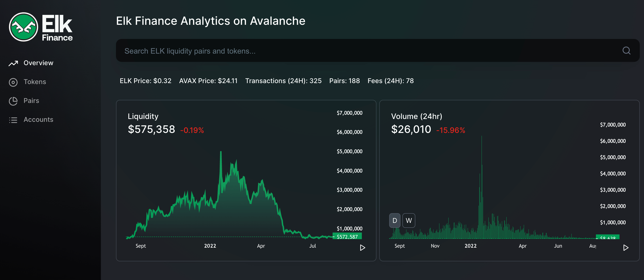Click the Apr label on Volume axis
The height and width of the screenshot is (280, 644).
pyautogui.click(x=523, y=246)
